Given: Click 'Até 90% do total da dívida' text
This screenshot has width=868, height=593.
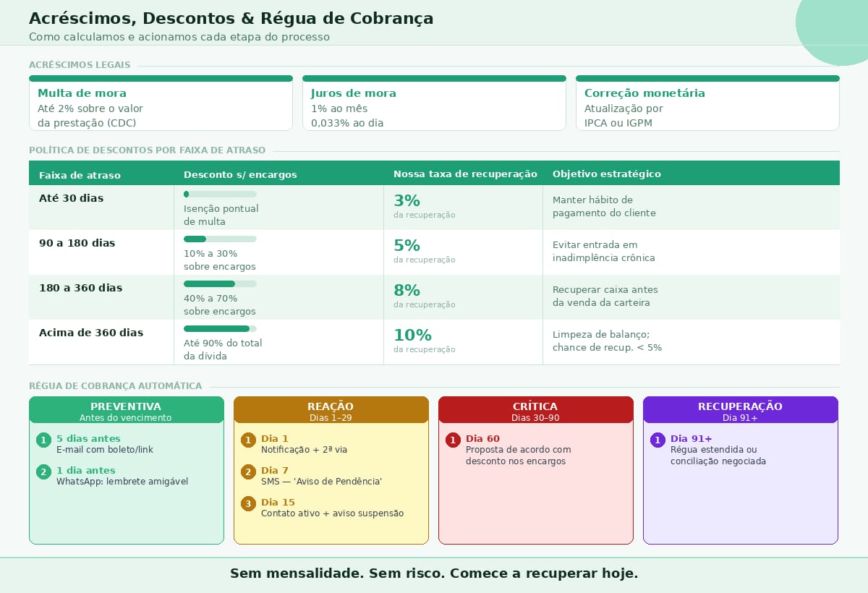Looking at the screenshot, I should pyautogui.click(x=223, y=349).
